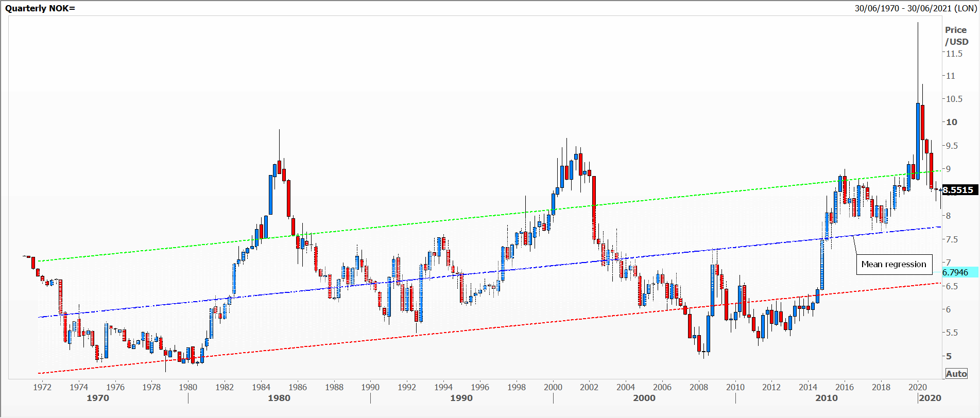980x418 pixels.
Task: Click the Price /USD axis label
Action: click(957, 36)
